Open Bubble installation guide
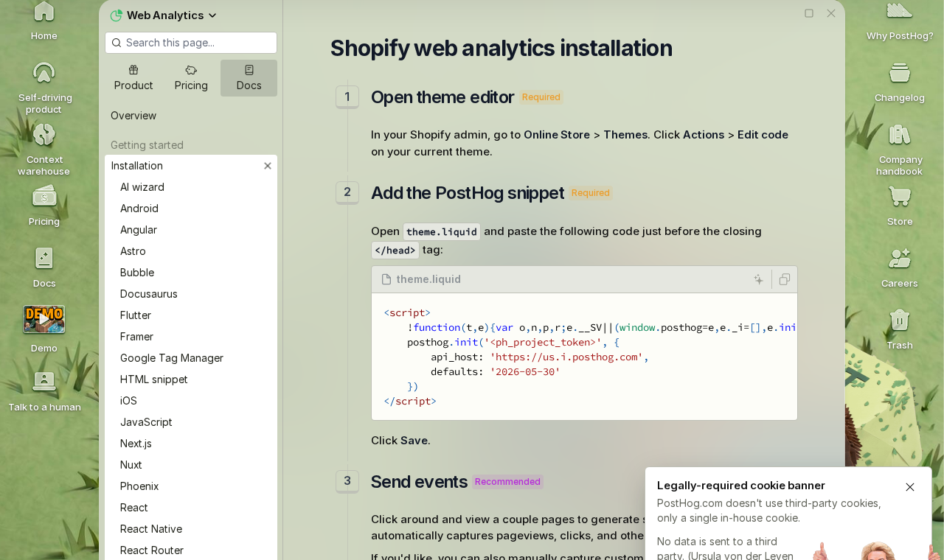 (x=137, y=273)
